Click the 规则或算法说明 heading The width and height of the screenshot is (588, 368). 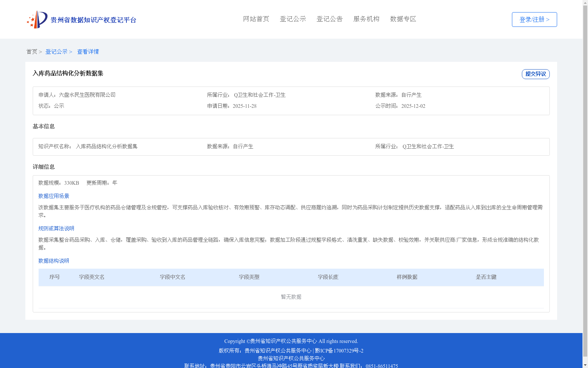point(56,229)
